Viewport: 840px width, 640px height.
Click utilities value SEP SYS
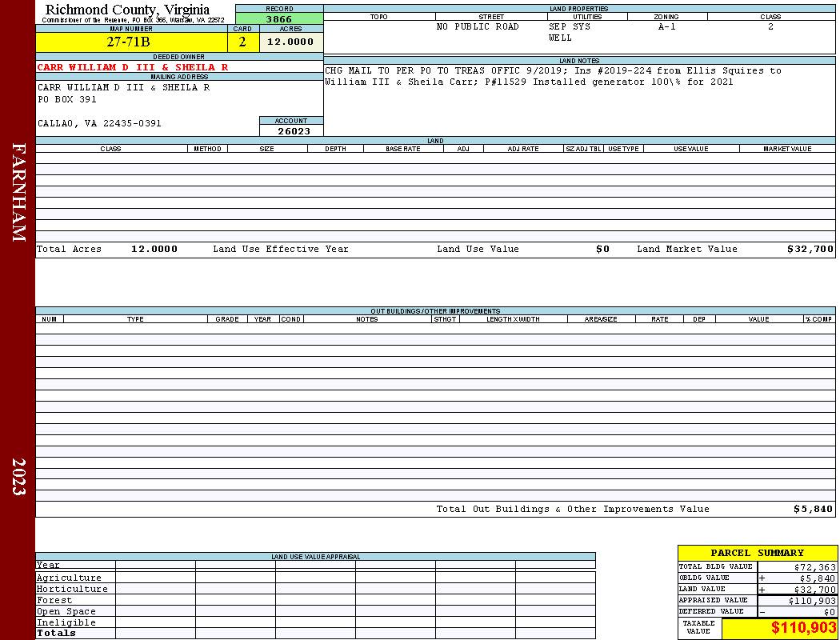point(570,26)
